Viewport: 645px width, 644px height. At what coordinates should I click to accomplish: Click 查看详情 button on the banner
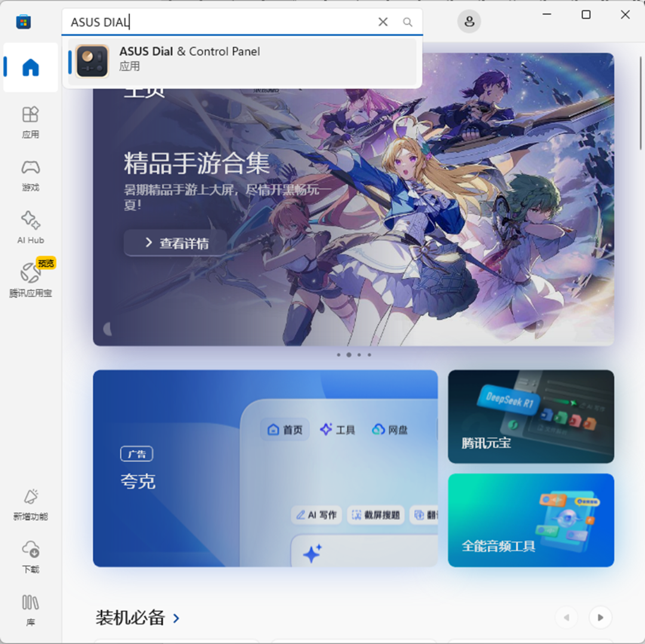click(x=176, y=243)
